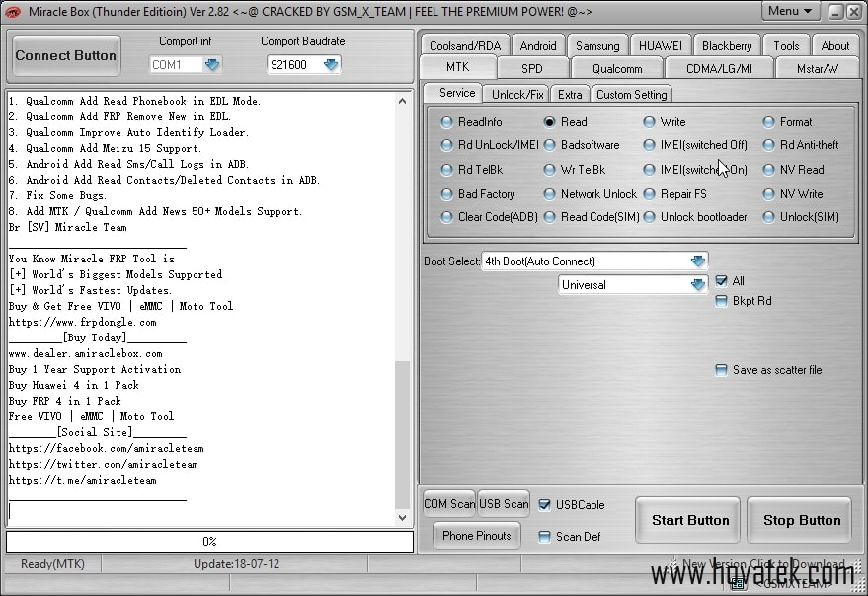The height and width of the screenshot is (596, 868).
Task: Select the Repair FS radio option
Action: [x=649, y=194]
